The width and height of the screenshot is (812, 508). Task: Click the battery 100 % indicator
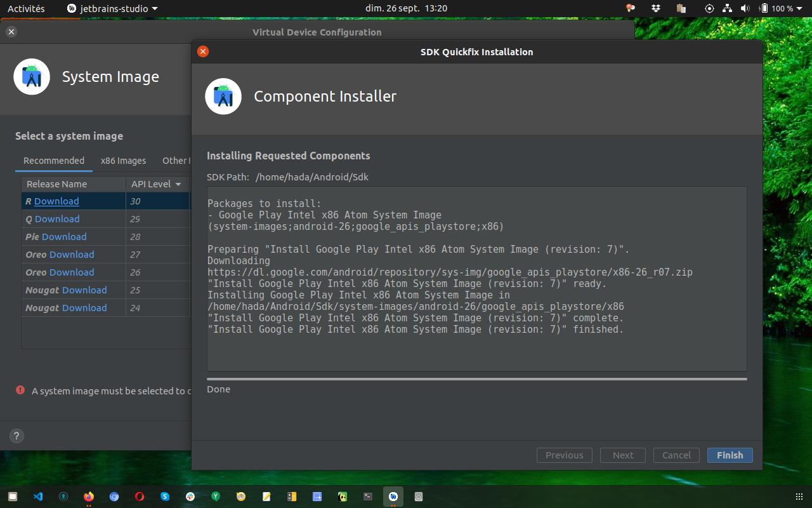pos(777,8)
